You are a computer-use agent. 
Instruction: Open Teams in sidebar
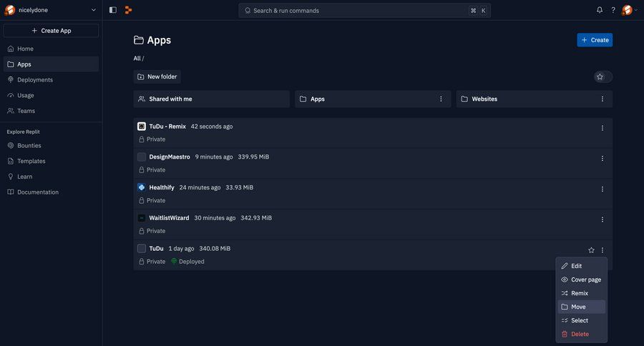click(x=51, y=111)
